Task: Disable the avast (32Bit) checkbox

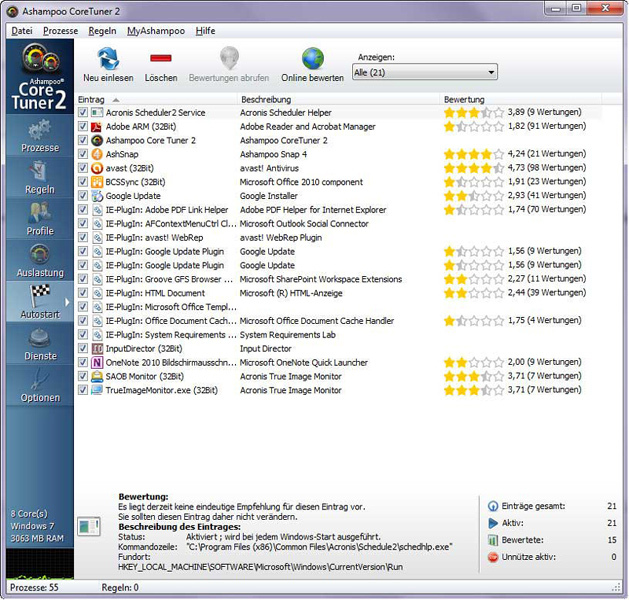Action: 83,168
